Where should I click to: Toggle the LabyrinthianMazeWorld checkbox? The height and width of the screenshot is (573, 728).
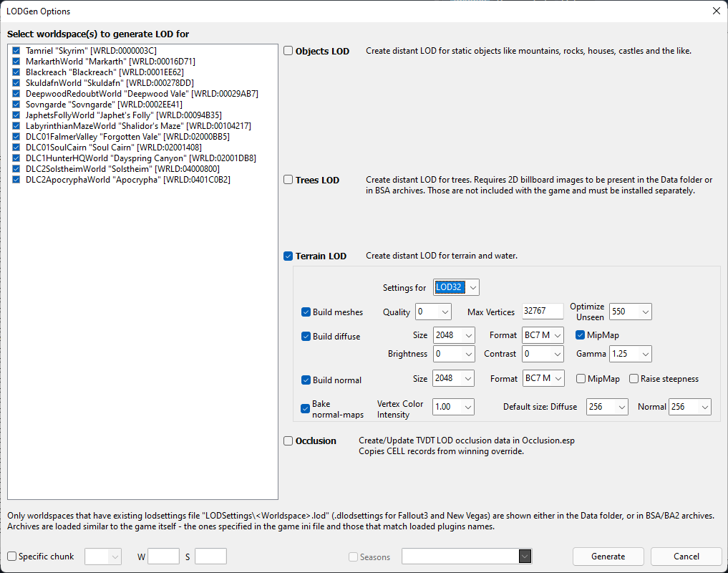pos(16,126)
